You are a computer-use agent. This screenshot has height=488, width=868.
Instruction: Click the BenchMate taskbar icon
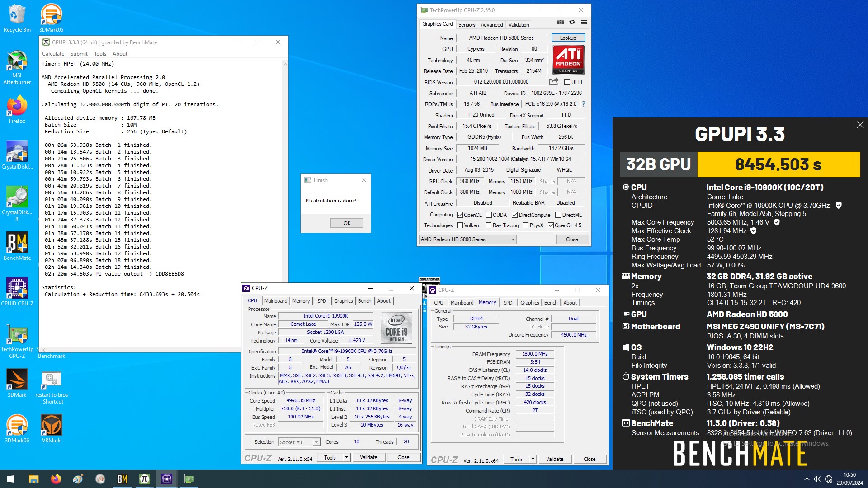[122, 479]
